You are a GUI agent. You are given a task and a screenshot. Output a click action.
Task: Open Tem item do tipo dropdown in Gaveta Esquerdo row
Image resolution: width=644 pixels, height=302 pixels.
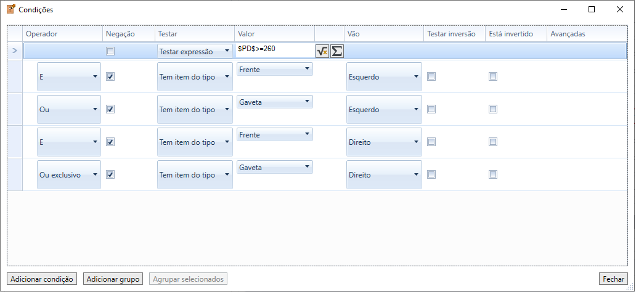pyautogui.click(x=195, y=109)
